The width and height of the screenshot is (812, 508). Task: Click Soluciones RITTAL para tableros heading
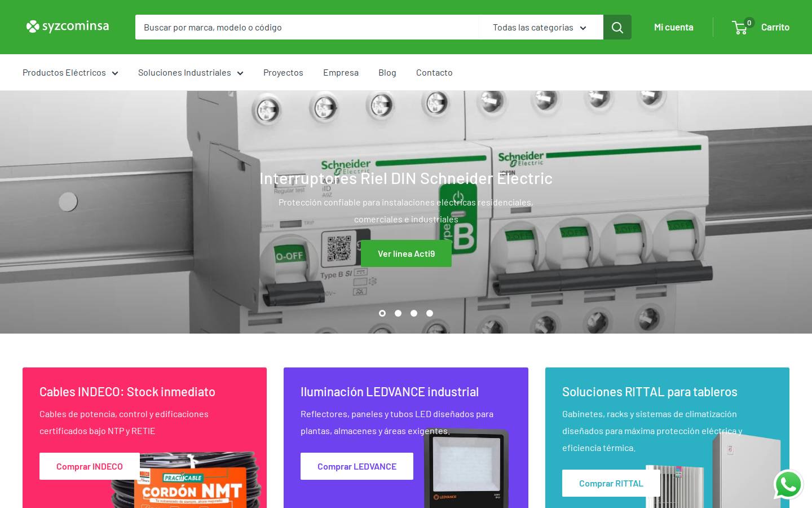point(650,392)
